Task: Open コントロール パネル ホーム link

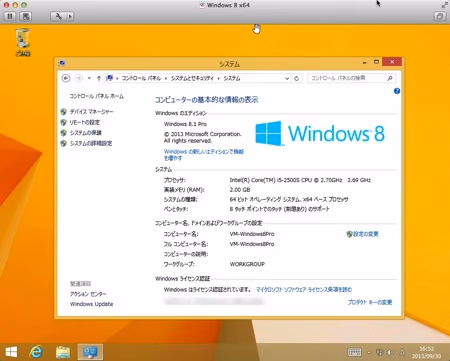Action: [96, 96]
